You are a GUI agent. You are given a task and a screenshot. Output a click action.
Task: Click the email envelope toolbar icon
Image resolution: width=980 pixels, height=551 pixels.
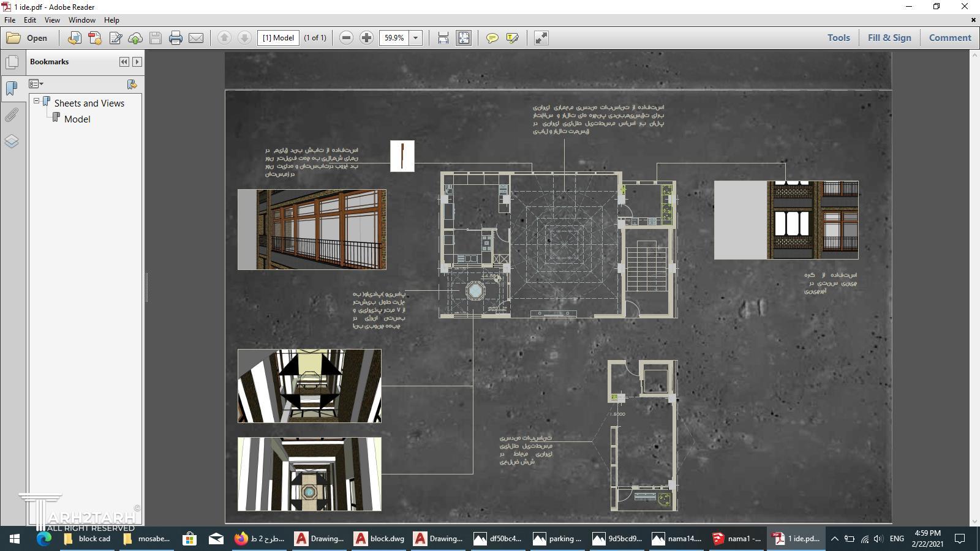(x=196, y=38)
